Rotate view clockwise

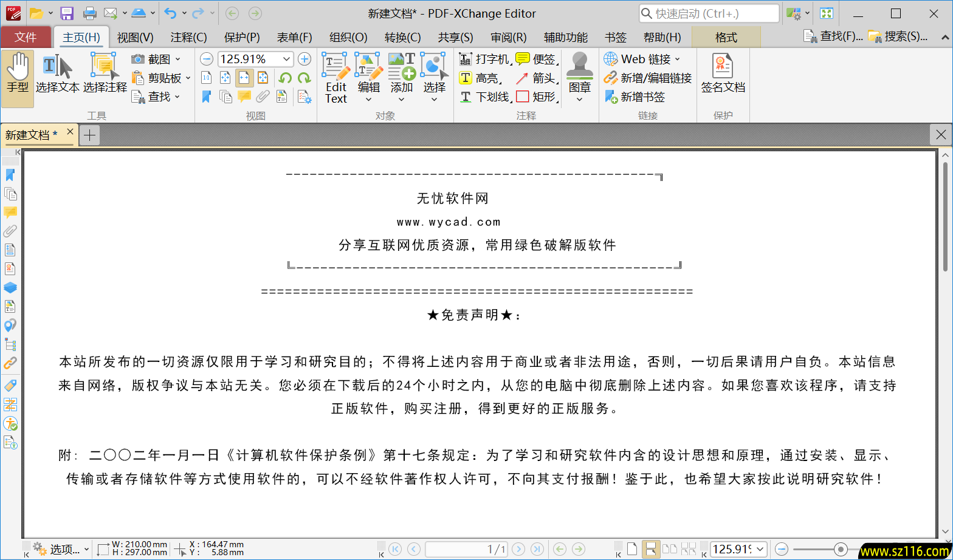pyautogui.click(x=304, y=78)
